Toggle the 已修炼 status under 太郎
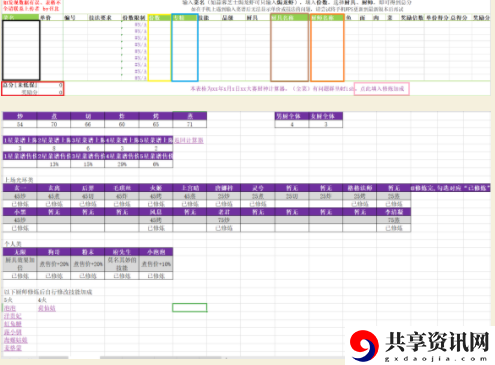Viewport: 495px width, 365px height. click(20, 276)
